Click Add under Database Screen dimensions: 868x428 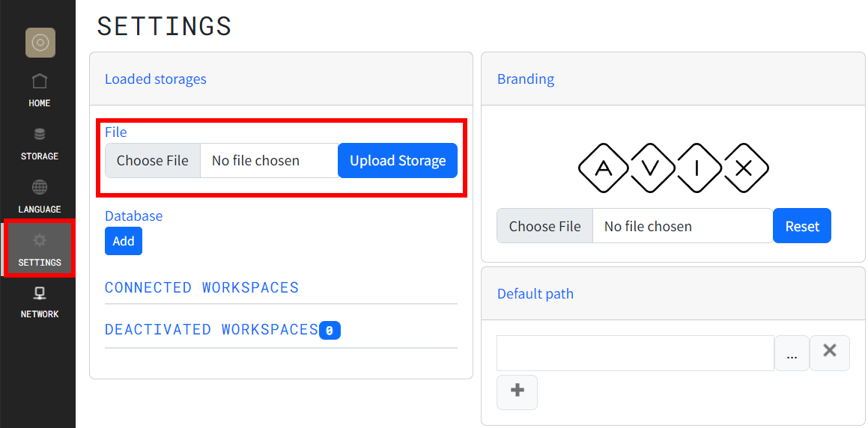click(124, 241)
